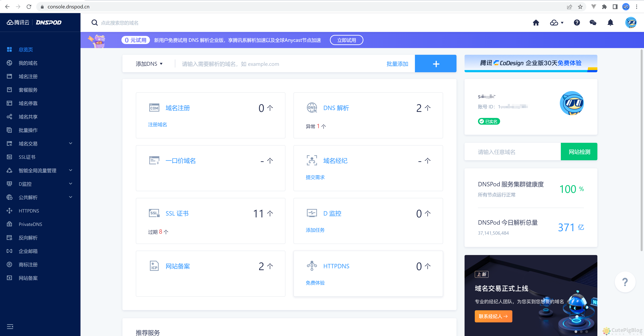Open 网站备案 from the sidebar menu
644x336 pixels.
tap(28, 278)
